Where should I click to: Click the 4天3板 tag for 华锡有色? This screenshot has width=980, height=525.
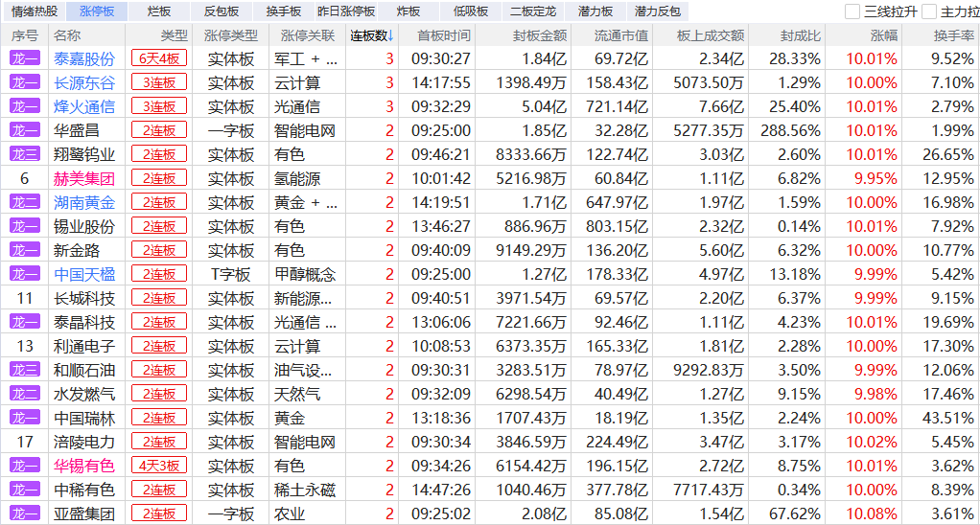click(x=159, y=466)
